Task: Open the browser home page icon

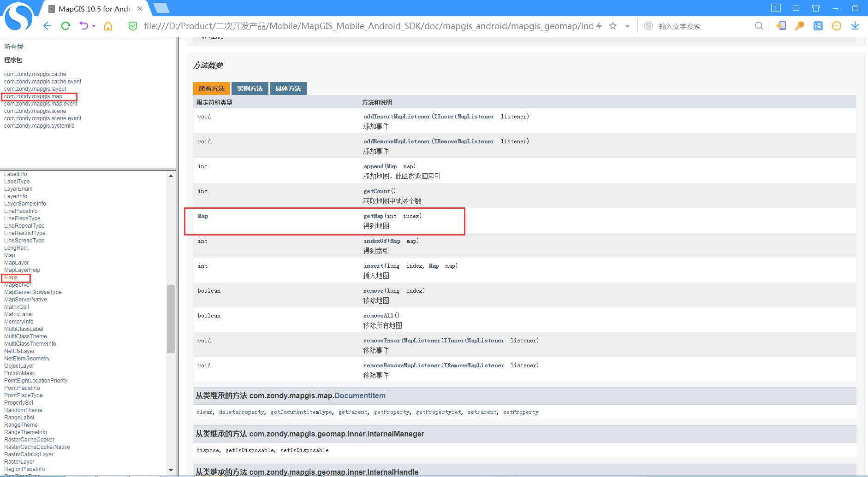Action: coord(108,26)
